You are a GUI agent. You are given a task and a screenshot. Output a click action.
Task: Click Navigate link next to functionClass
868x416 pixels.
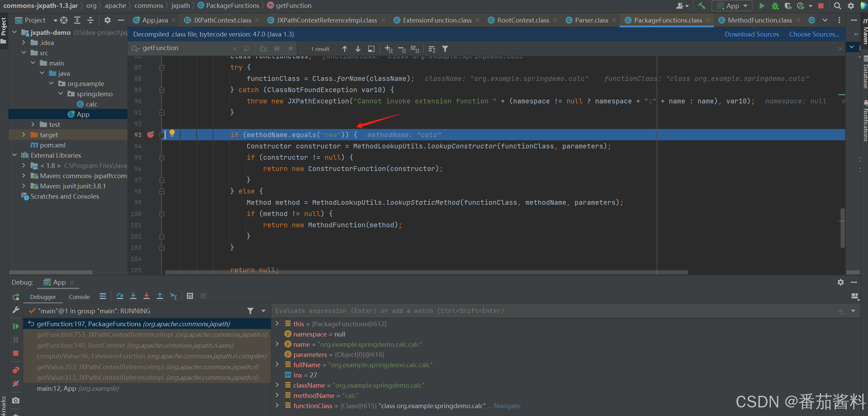coord(507,406)
